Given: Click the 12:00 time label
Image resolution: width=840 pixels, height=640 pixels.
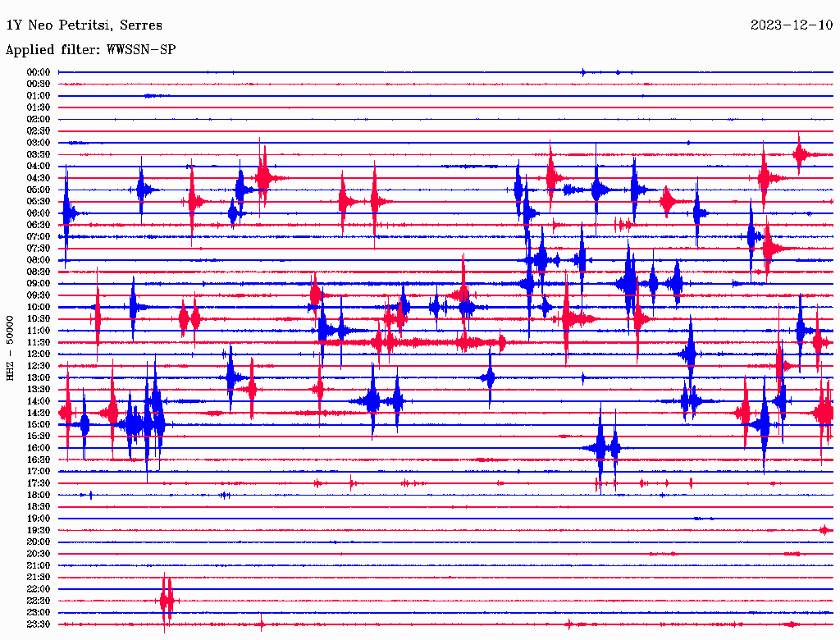Looking at the screenshot, I should click(x=39, y=354).
